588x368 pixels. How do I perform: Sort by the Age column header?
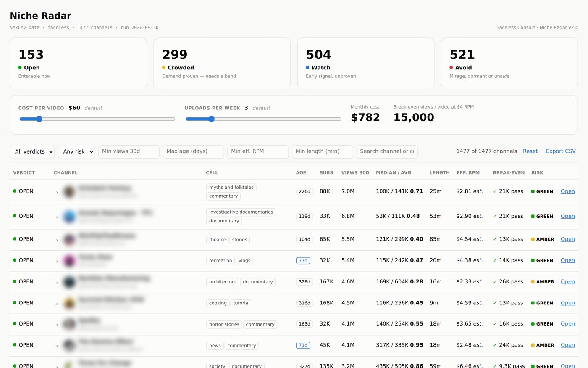tap(301, 173)
